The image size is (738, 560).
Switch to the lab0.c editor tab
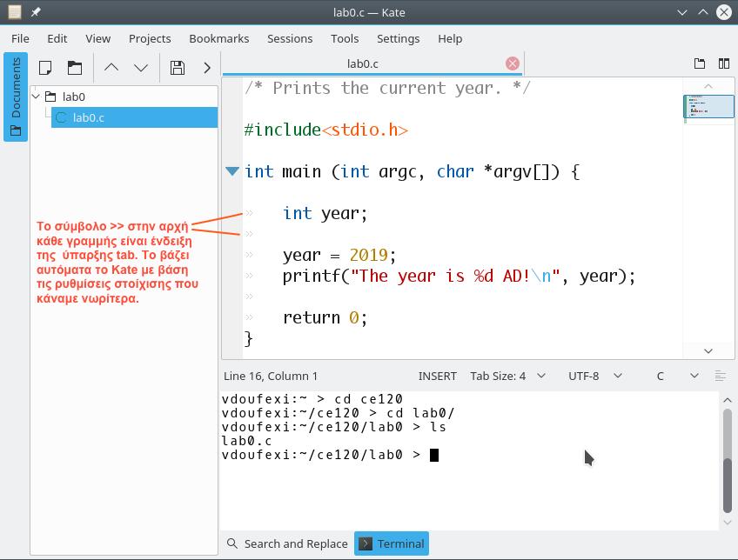[x=362, y=64]
